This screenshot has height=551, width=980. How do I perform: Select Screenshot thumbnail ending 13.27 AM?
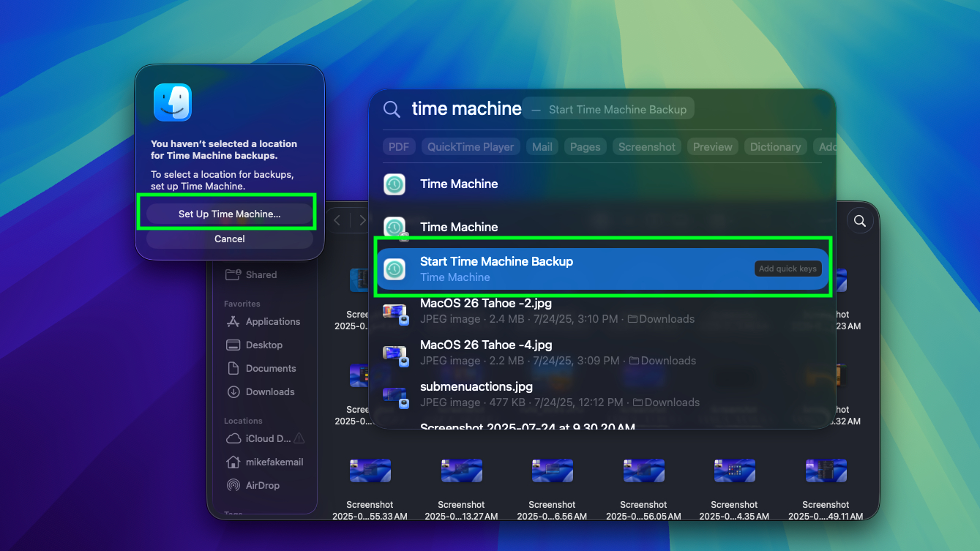coord(462,471)
